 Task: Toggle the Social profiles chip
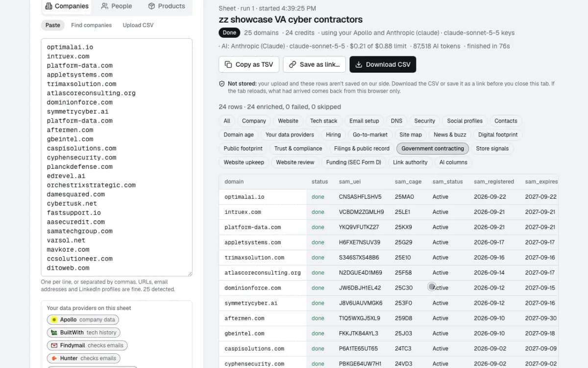(x=465, y=121)
